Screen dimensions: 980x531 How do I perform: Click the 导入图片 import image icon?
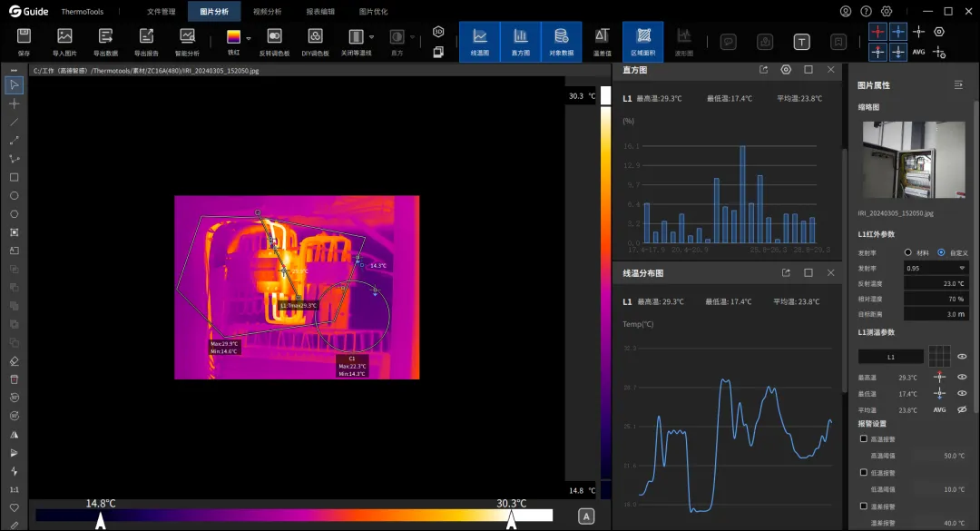64,36
